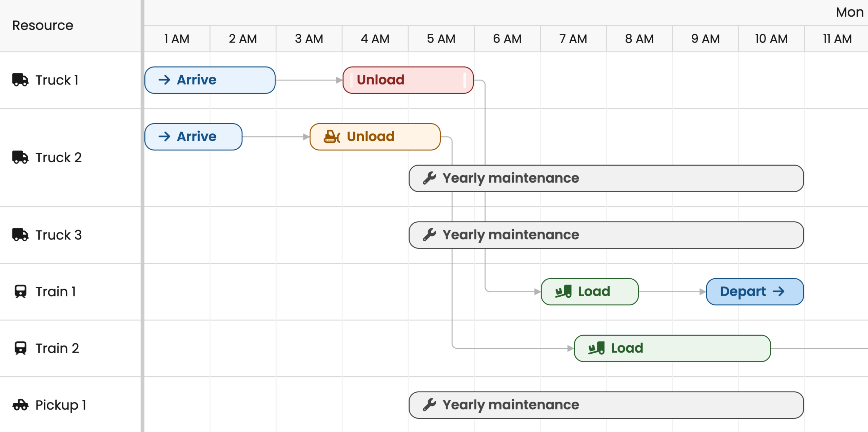The image size is (868, 432).
Task: Click wrench icon on Pickup 1 maintenance
Action: [x=429, y=405]
